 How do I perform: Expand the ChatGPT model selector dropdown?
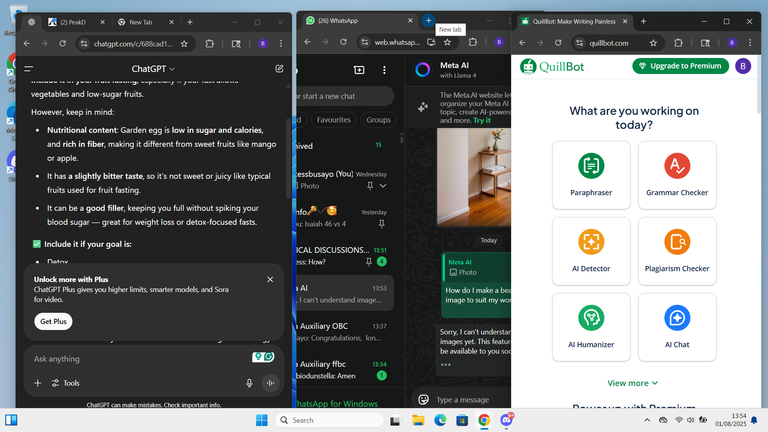pos(153,69)
